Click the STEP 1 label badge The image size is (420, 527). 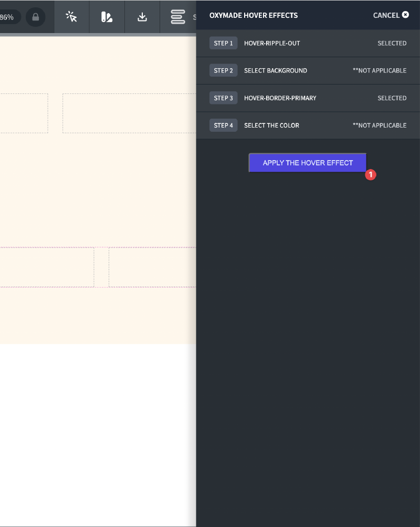(223, 43)
